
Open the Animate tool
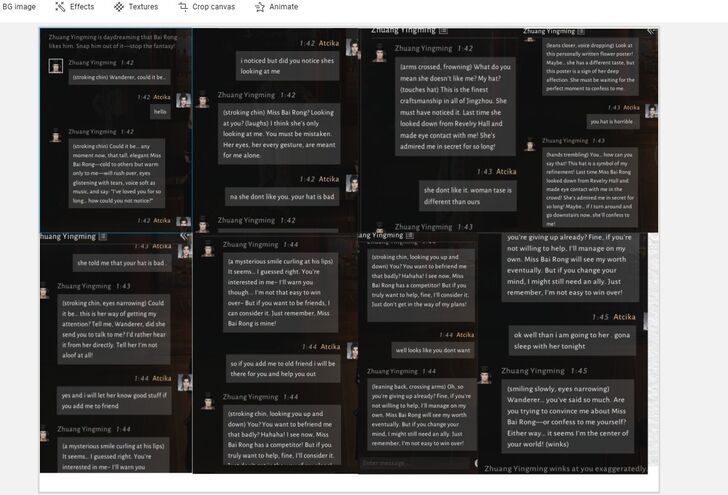point(277,6)
